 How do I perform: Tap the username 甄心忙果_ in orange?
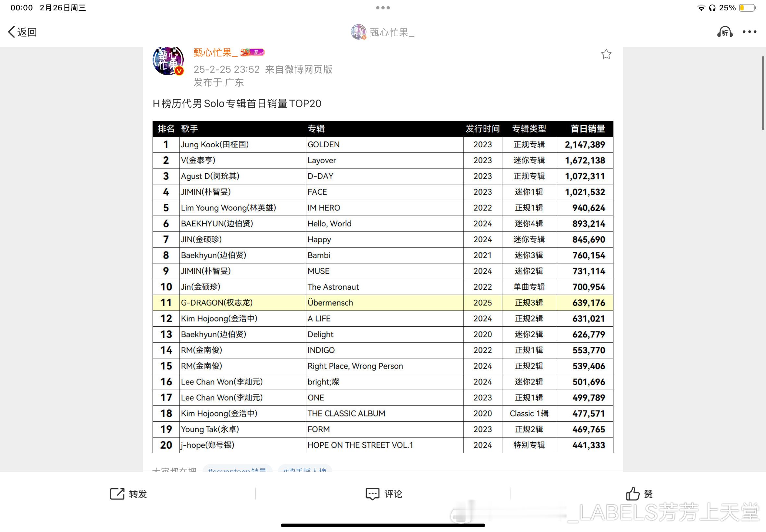point(216,52)
